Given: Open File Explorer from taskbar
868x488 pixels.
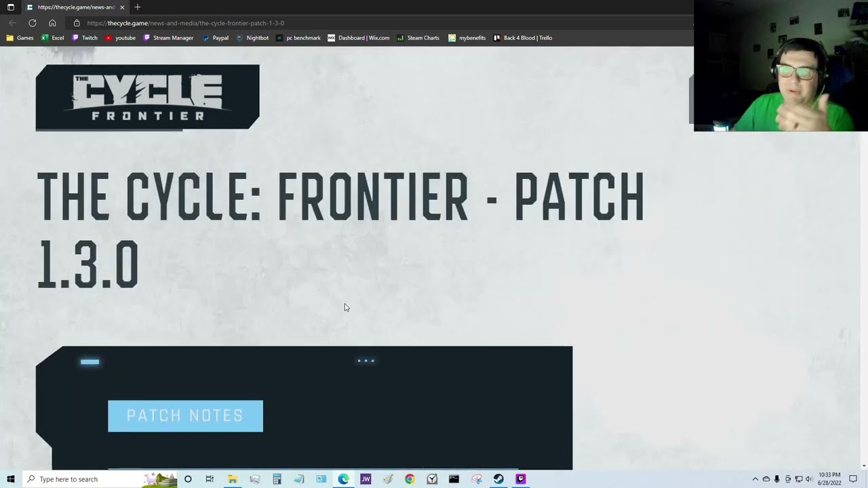Looking at the screenshot, I should (x=232, y=479).
